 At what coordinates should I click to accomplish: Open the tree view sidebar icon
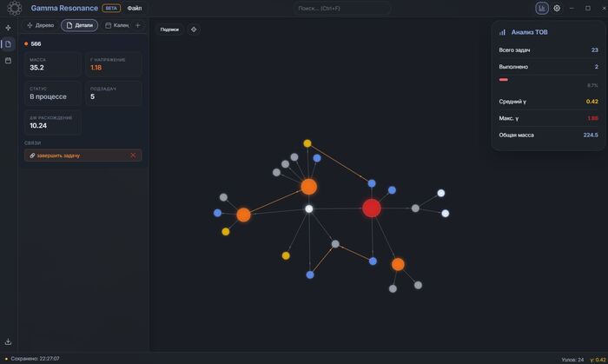[x=8, y=28]
